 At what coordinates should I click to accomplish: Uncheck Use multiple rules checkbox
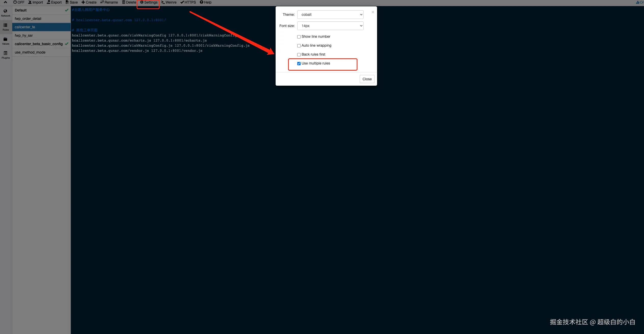[x=299, y=64]
